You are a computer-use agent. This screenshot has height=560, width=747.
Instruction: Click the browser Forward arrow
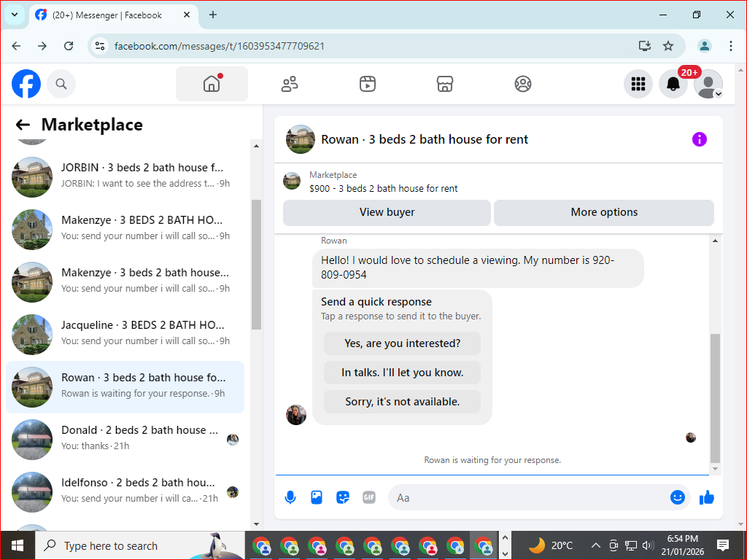(x=42, y=46)
